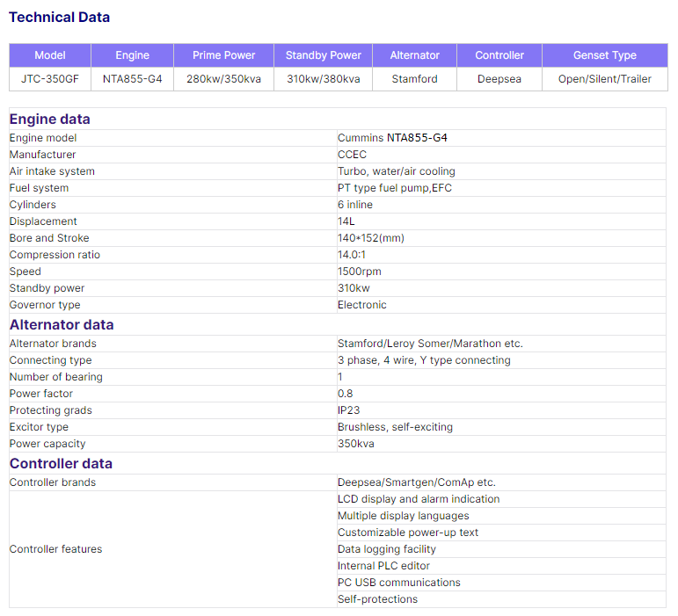Click the 'Compression ratio' row label

point(55,255)
